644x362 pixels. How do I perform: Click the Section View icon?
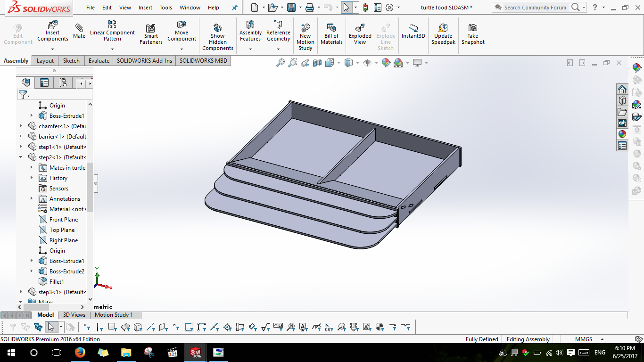pyautogui.click(x=317, y=63)
